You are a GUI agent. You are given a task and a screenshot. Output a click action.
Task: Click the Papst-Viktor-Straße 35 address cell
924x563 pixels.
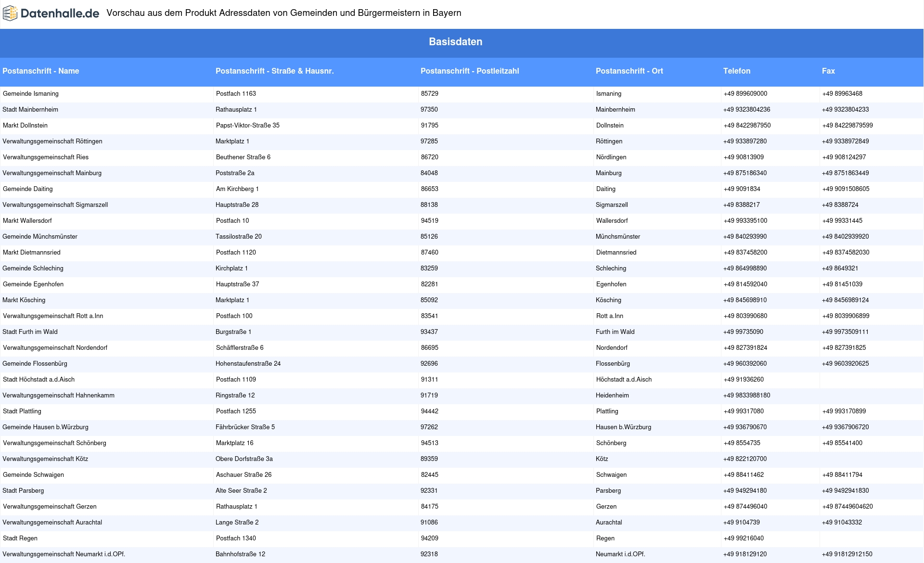pyautogui.click(x=247, y=126)
